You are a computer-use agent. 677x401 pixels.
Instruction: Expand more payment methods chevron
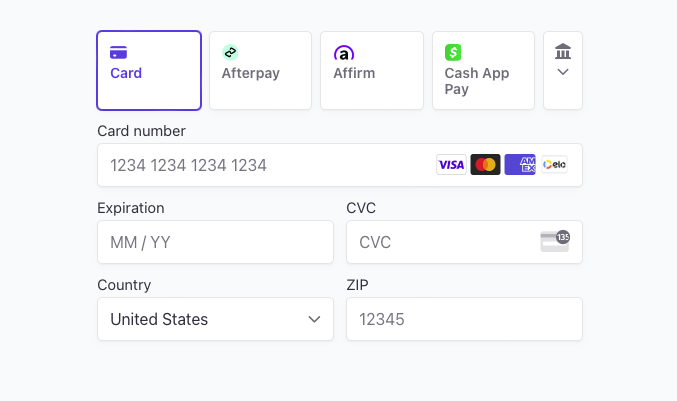click(563, 70)
